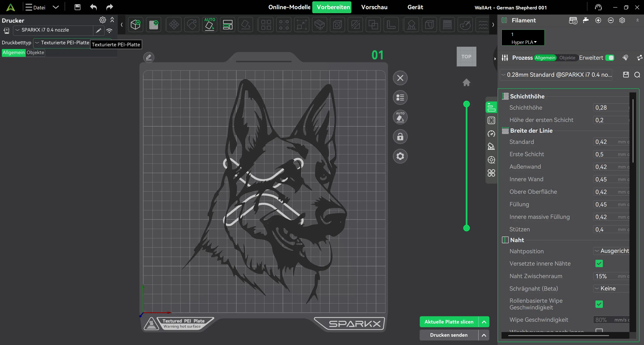The height and width of the screenshot is (345, 644).
Task: Open the plate settings gear
Action: [400, 156]
